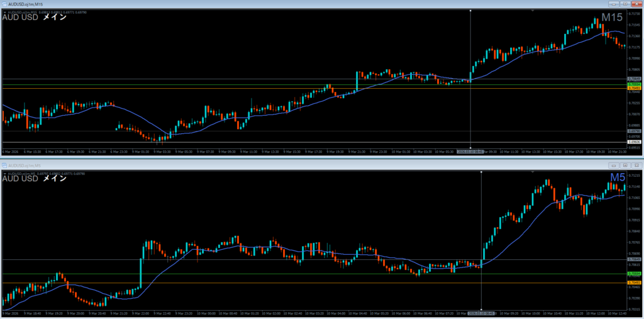Screen dimensions: 644x319
Task: Minimize the AUDUSD M5 chart window
Action: click(614, 165)
